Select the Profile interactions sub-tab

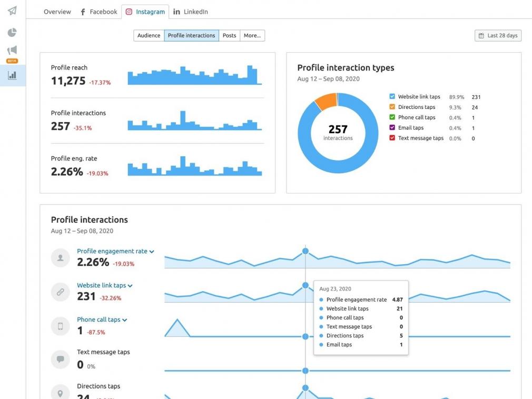(191, 36)
